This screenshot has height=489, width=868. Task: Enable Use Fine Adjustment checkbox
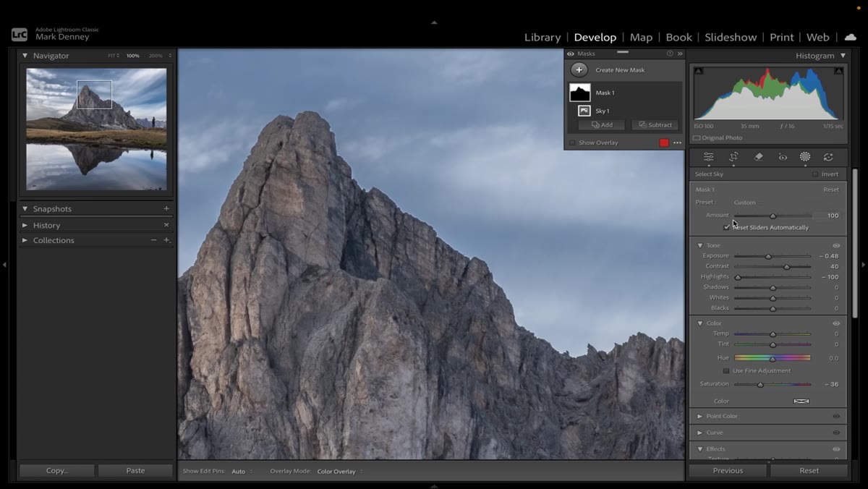coord(726,370)
